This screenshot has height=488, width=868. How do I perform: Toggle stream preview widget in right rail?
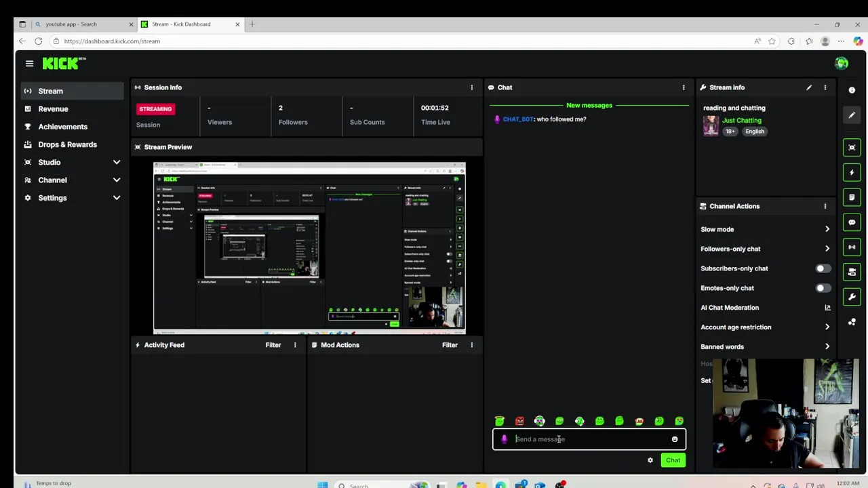(852, 147)
